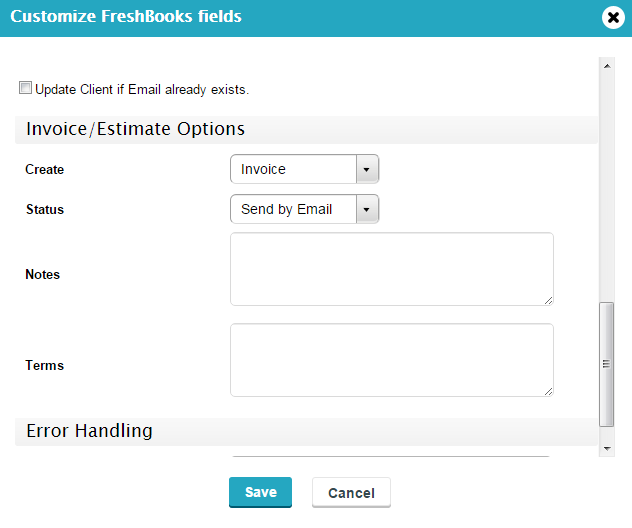The image size is (632, 528).
Task: Click the Invoice/Estimate Options heading
Action: tap(135, 129)
